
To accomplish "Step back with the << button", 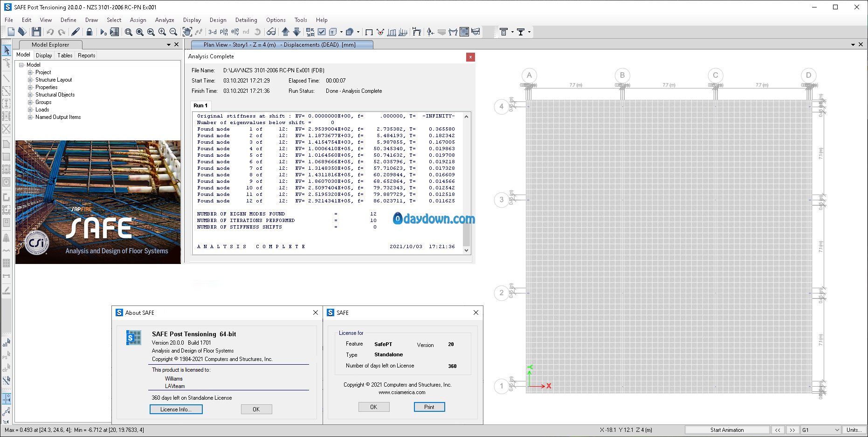I will (x=778, y=430).
